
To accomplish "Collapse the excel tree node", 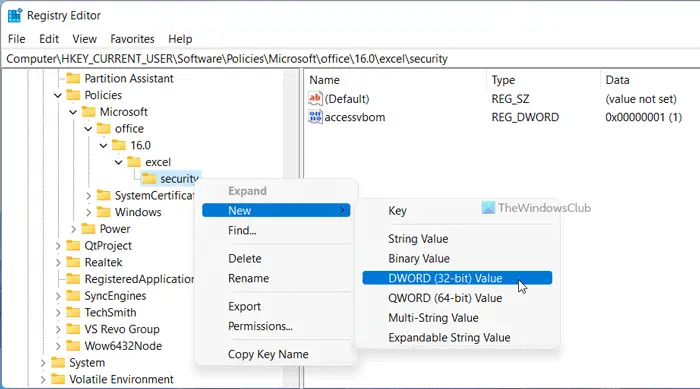I will (x=119, y=162).
